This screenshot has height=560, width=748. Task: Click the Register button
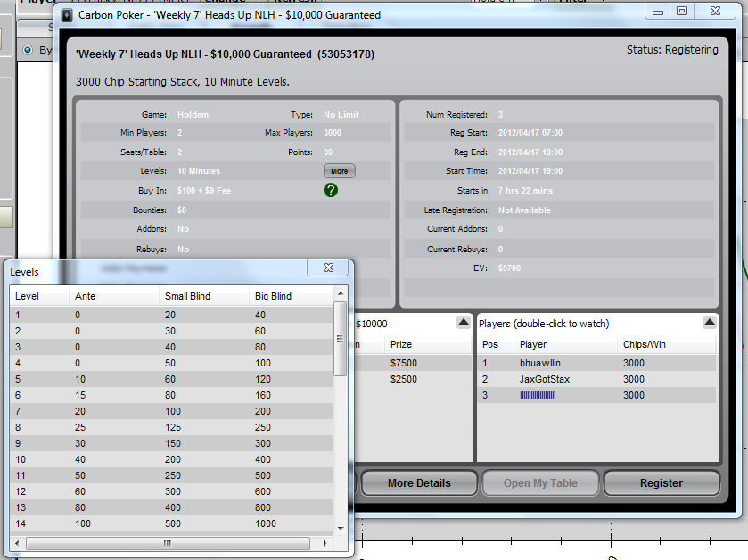[x=662, y=483]
